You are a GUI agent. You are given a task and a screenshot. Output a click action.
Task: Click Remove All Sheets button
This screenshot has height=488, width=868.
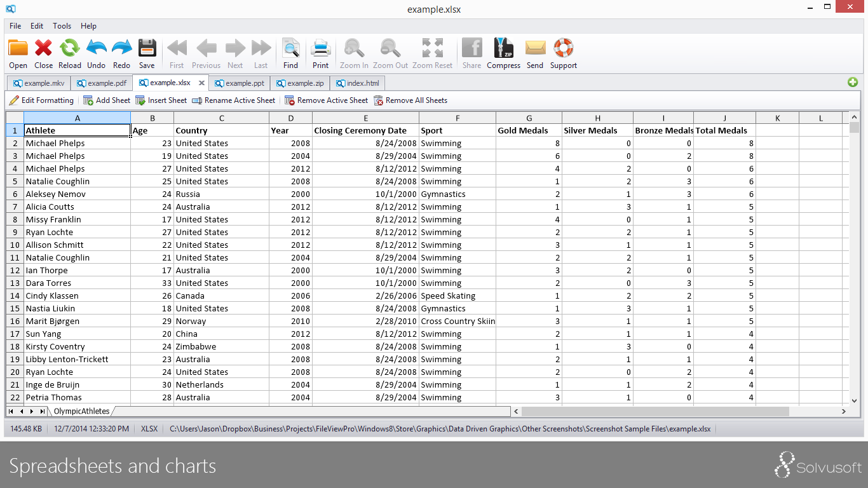[x=410, y=100]
